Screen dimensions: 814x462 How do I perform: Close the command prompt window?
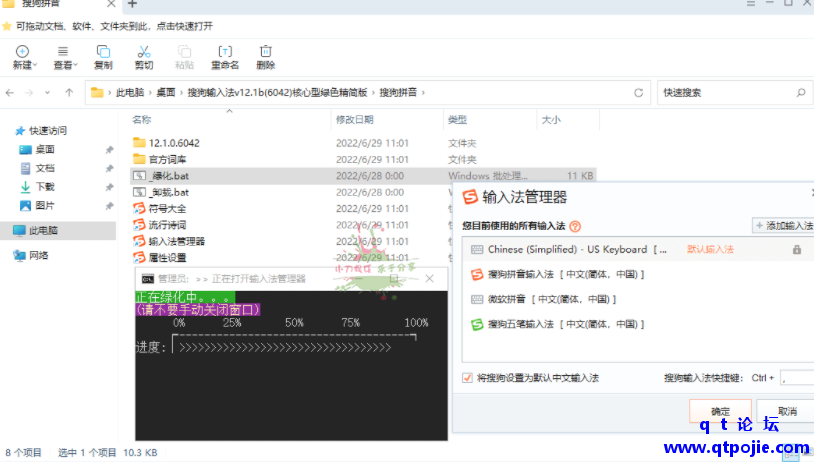(429, 279)
